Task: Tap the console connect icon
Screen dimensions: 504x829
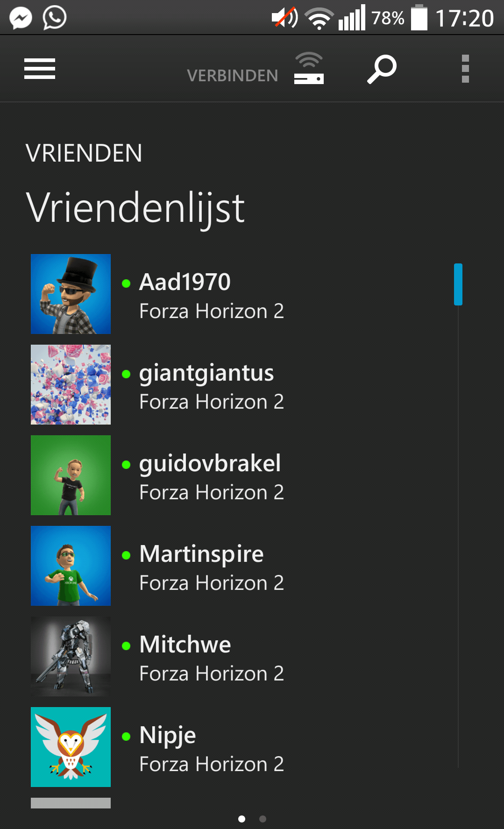Action: (309, 69)
